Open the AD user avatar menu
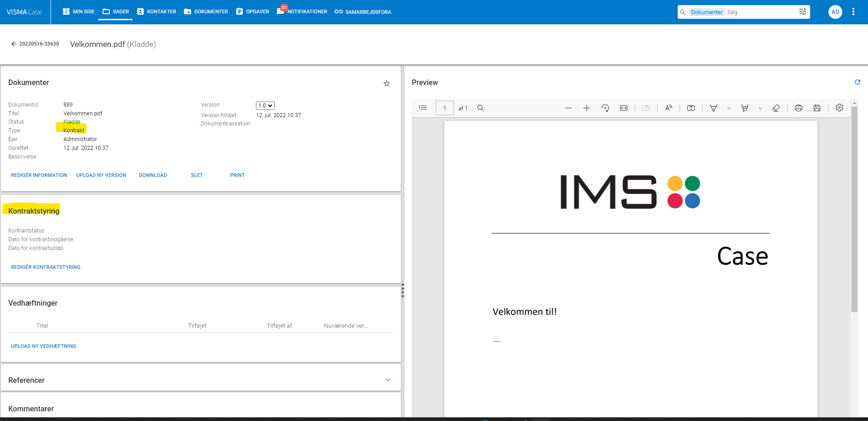Viewport: 868px width, 421px height. (835, 12)
